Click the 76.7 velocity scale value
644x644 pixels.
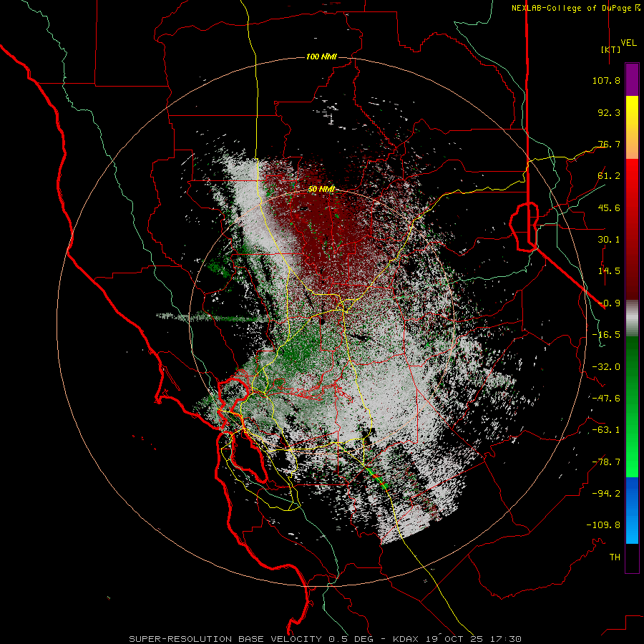coord(609,144)
